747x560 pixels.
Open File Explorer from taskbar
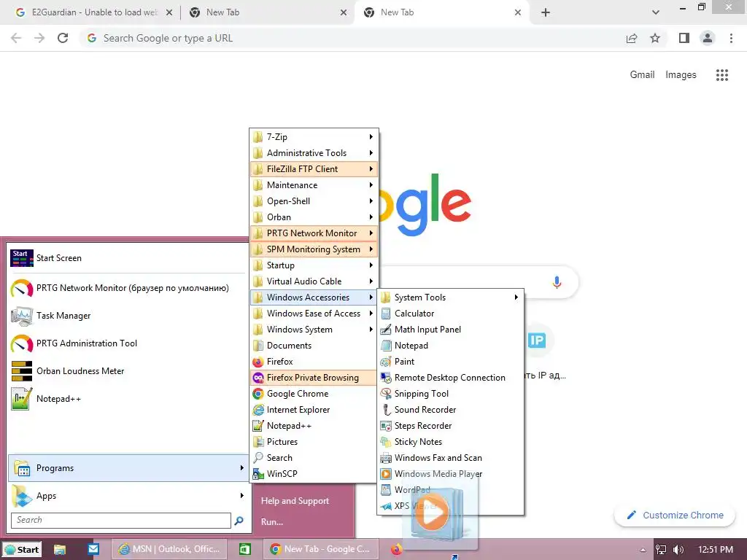click(x=60, y=549)
